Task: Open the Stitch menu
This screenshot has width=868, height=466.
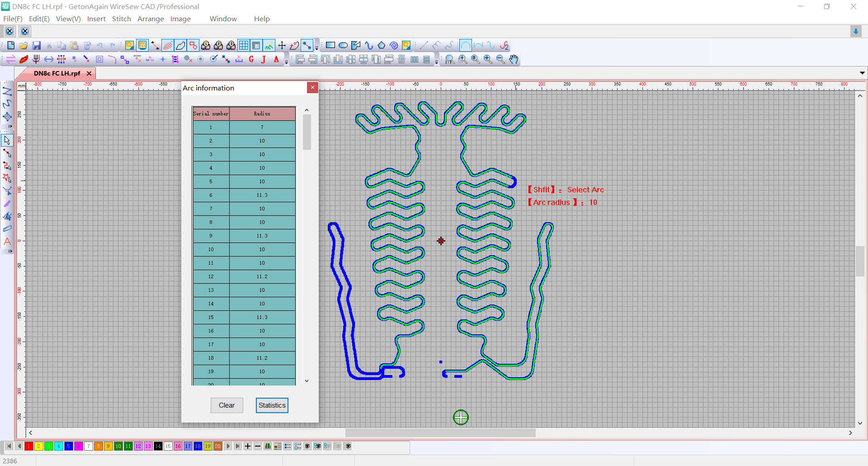Action: (121, 19)
